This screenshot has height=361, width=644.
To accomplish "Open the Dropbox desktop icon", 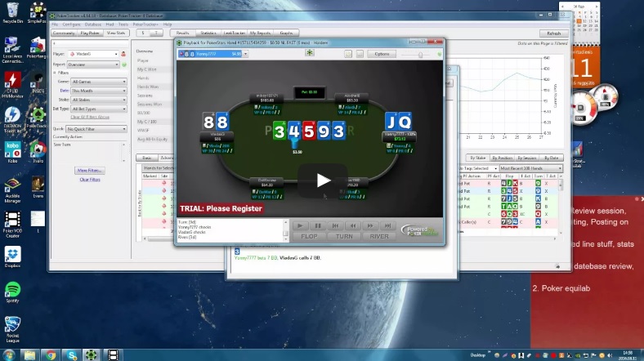I will point(12,257).
